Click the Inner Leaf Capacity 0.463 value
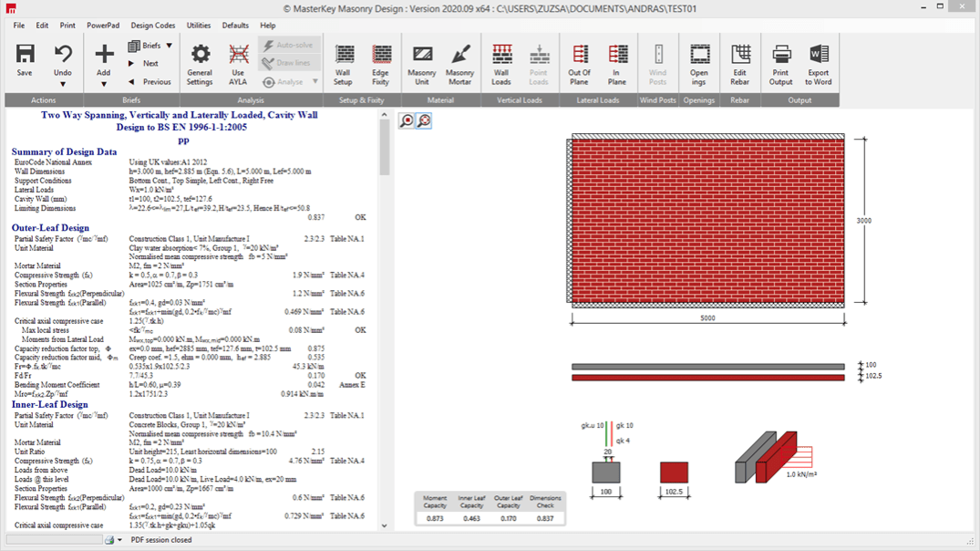Viewport: 980px width, 551px height. [x=472, y=518]
